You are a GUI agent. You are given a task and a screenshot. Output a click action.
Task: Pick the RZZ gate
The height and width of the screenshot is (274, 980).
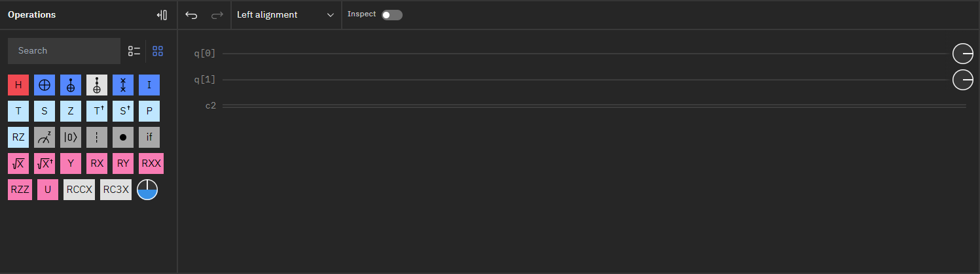point(20,190)
